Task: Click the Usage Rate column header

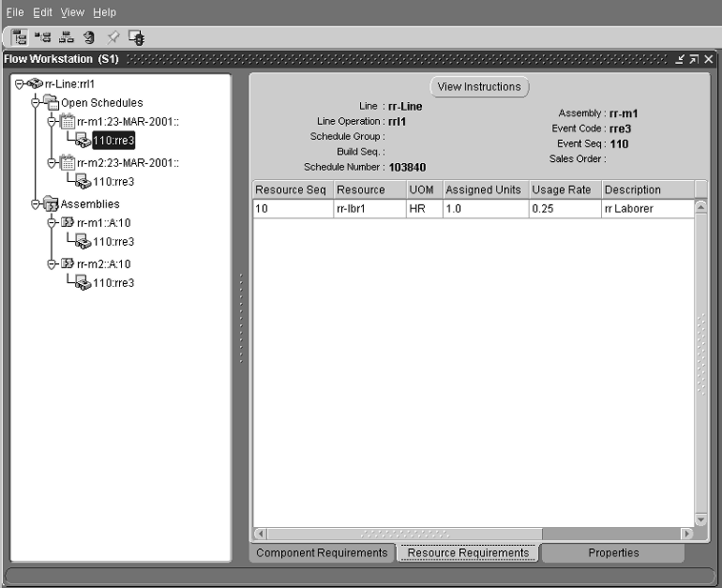Action: click(x=565, y=190)
